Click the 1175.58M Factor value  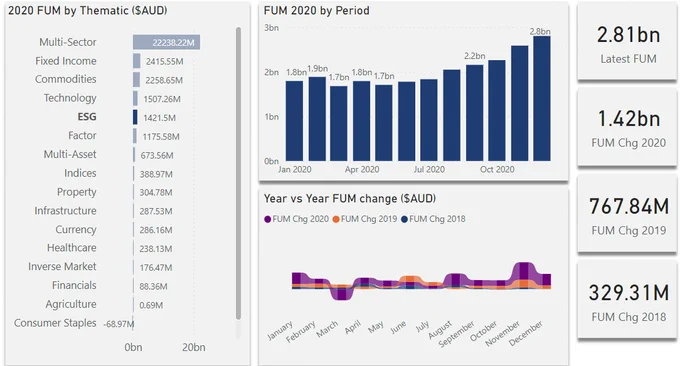pyautogui.click(x=161, y=137)
